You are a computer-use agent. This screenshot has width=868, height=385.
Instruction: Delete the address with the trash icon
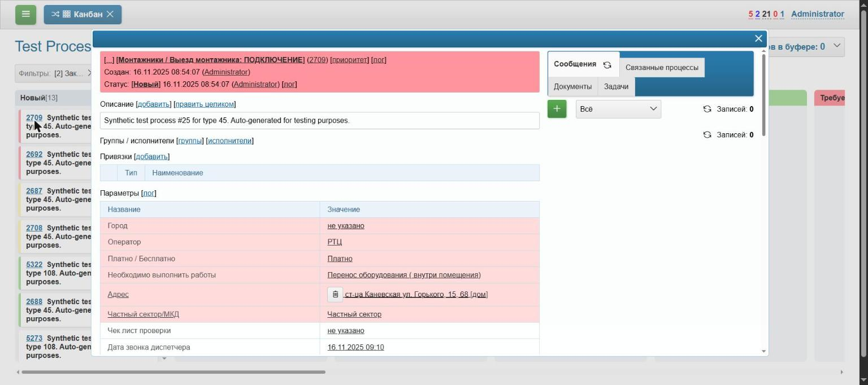[x=335, y=294]
